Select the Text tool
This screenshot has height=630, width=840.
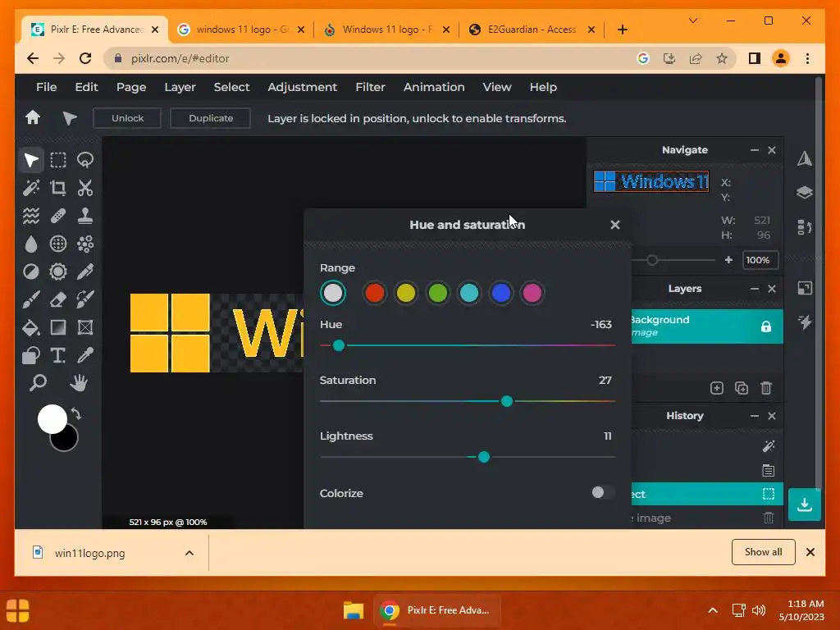(58, 355)
